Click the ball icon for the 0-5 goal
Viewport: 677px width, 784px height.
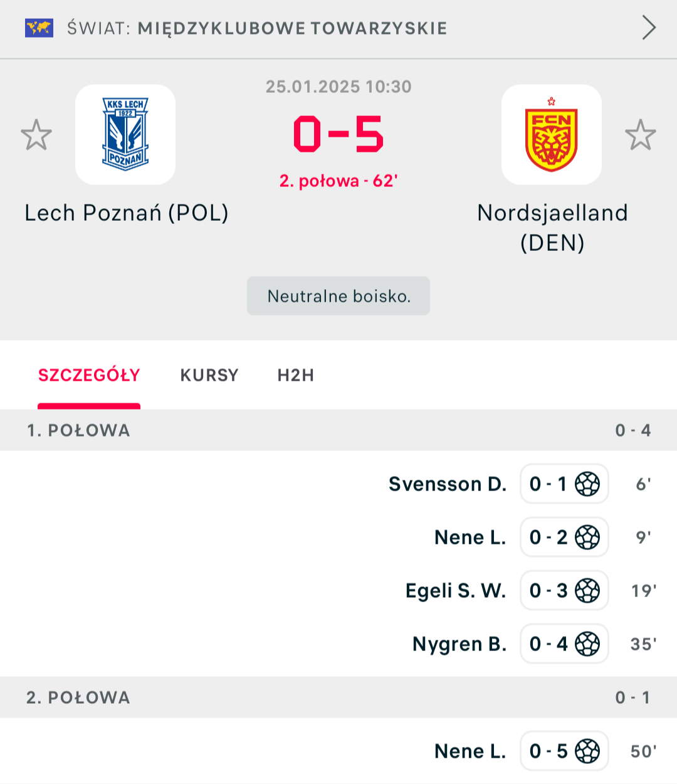587,751
